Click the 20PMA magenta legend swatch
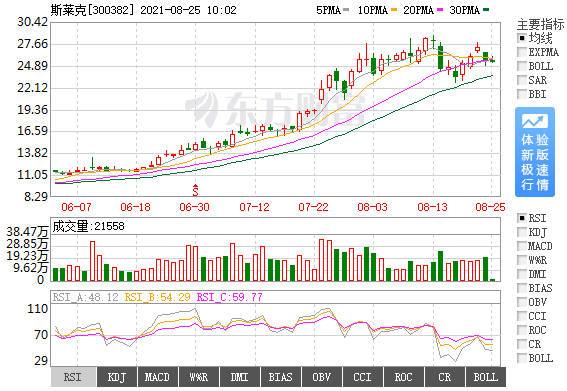 [440, 10]
